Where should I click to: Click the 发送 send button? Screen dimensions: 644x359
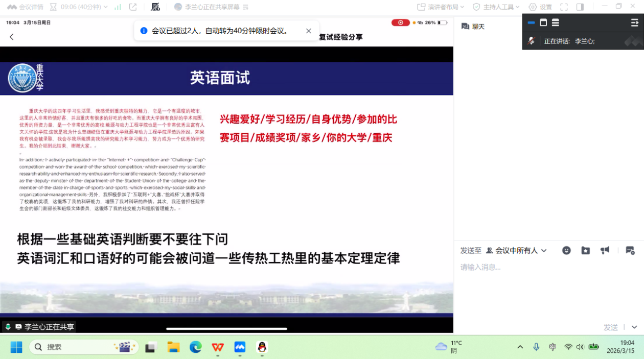click(x=610, y=327)
